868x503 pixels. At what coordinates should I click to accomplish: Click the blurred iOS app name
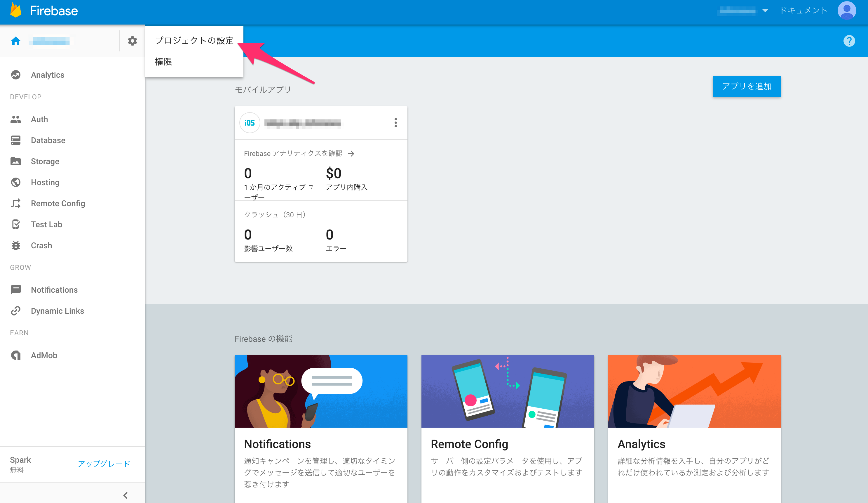(x=302, y=123)
